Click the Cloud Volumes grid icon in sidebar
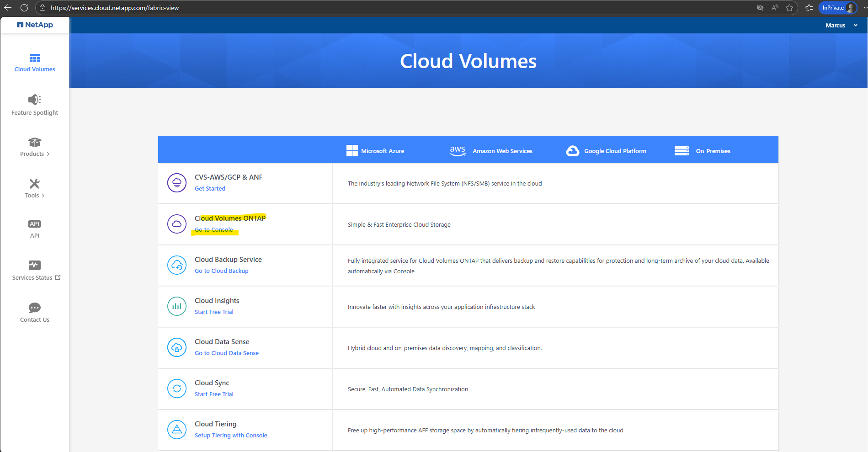The image size is (868, 452). point(35,58)
